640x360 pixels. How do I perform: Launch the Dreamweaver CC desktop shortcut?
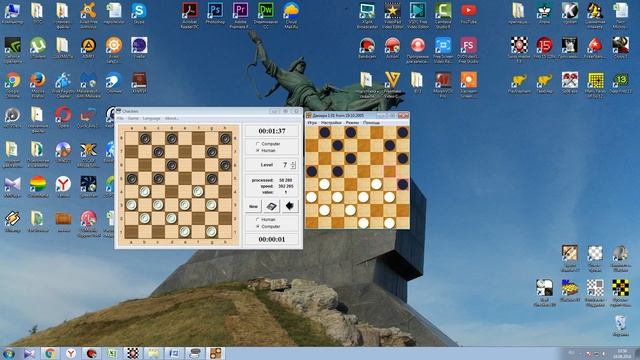click(266, 15)
